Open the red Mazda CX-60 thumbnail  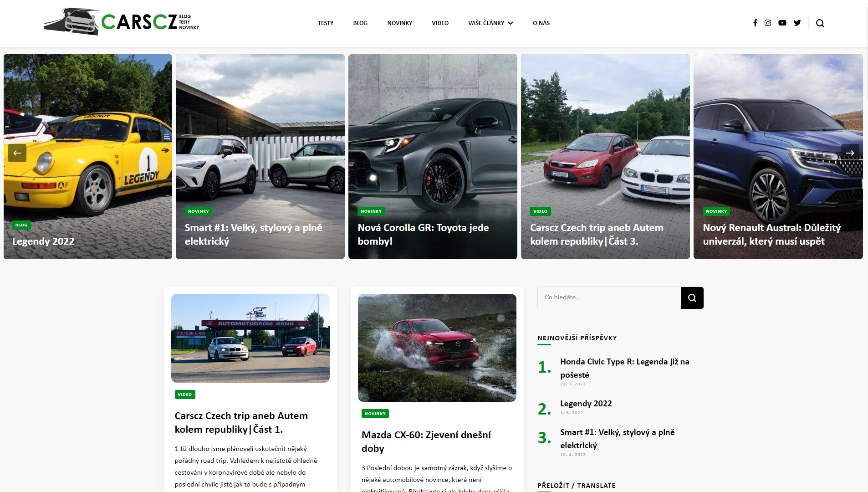point(437,348)
